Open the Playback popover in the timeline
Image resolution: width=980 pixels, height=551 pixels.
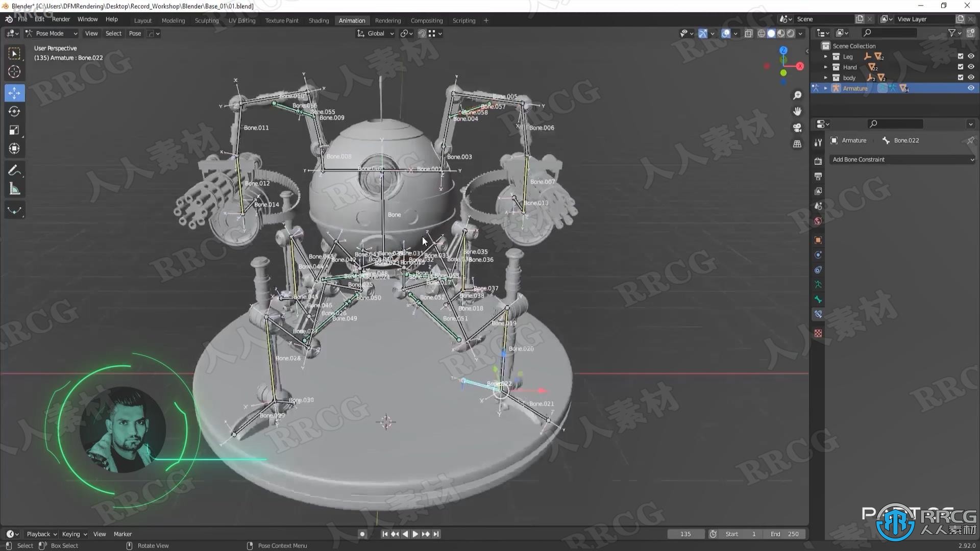(41, 534)
